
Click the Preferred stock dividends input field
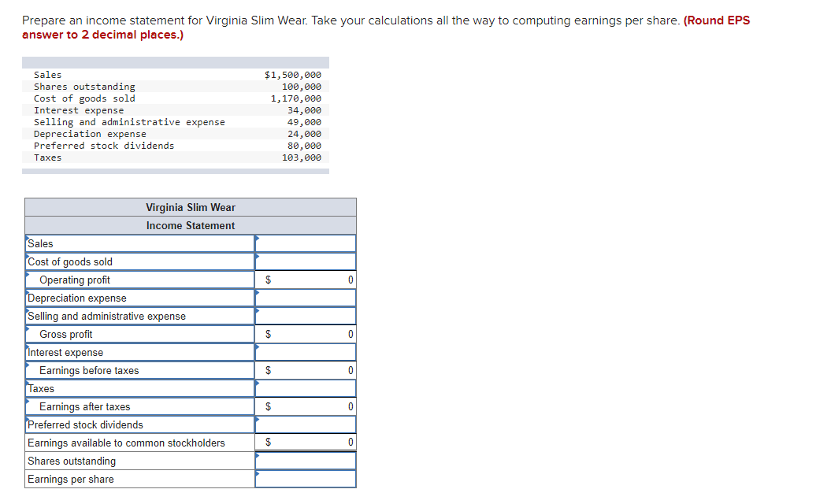(307, 424)
